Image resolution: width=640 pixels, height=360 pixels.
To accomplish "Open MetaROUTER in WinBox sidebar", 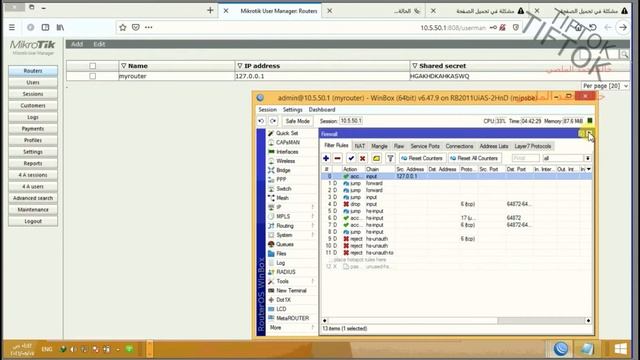I will coord(292,318).
